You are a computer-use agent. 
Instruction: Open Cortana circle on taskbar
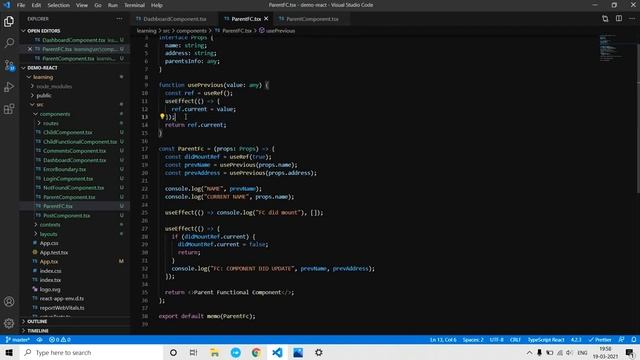pos(173,353)
